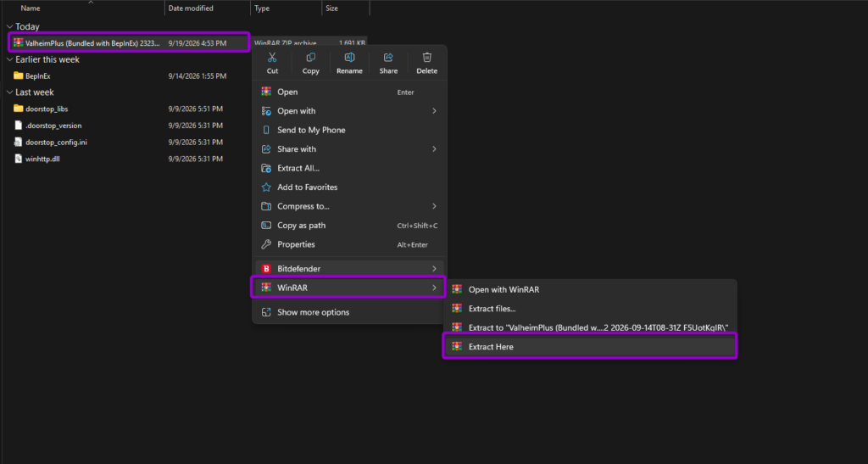Screen dimensions: 868x464
Task: Click the wrench icon for Properties
Action: click(266, 244)
